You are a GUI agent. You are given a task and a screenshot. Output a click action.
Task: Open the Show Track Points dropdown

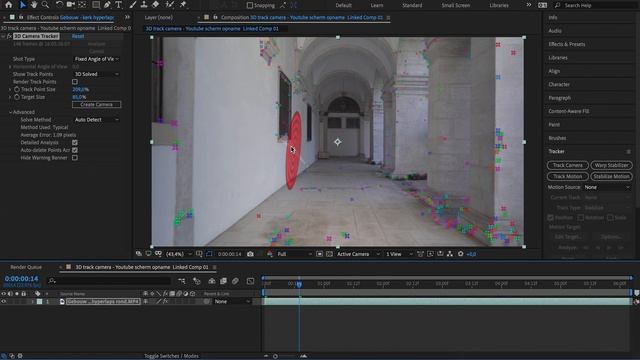(96, 74)
